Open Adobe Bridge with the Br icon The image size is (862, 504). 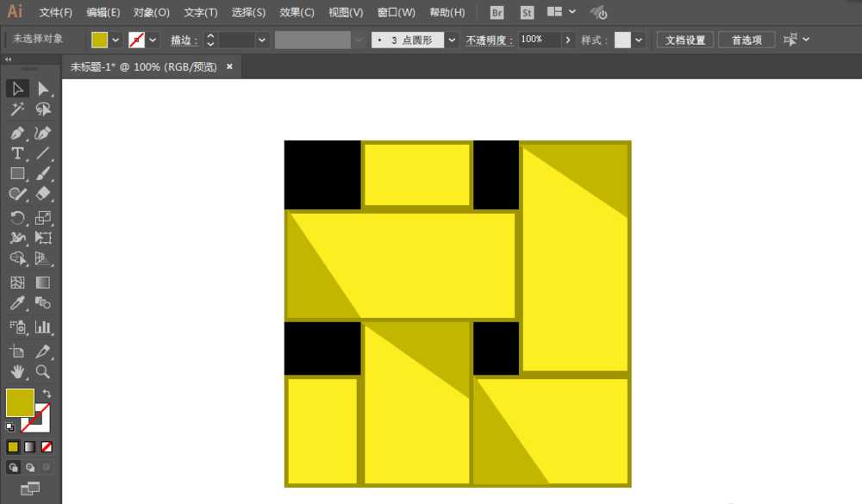pos(497,13)
